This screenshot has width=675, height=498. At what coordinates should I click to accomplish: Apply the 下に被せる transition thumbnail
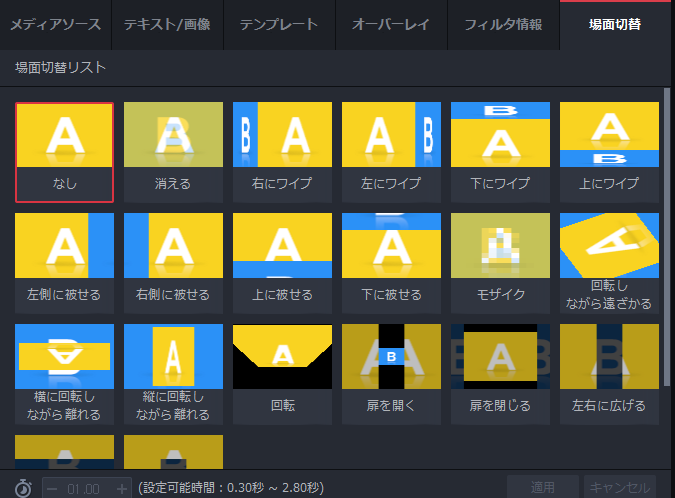click(391, 263)
